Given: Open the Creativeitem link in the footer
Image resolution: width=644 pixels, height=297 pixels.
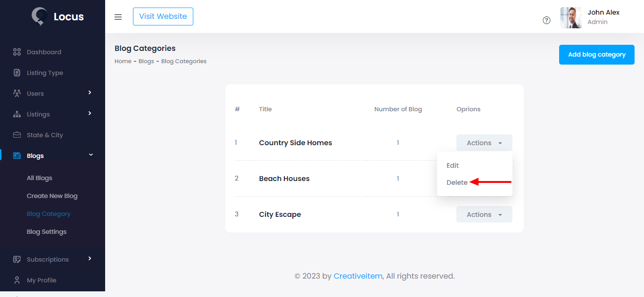Looking at the screenshot, I should click(x=358, y=276).
